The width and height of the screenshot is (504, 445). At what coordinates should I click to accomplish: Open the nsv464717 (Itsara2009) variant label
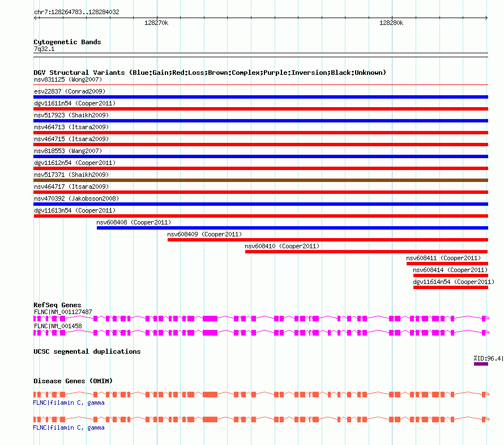point(71,187)
